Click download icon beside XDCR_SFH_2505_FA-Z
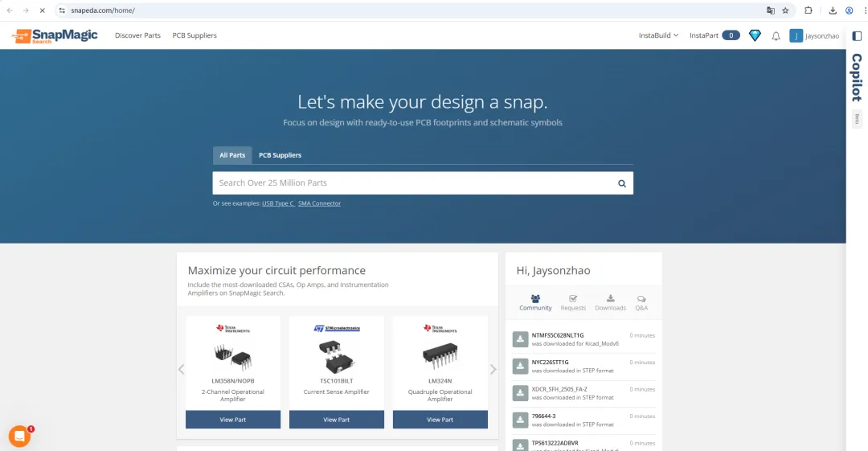Viewport: 868px width, 451px height. [520, 393]
